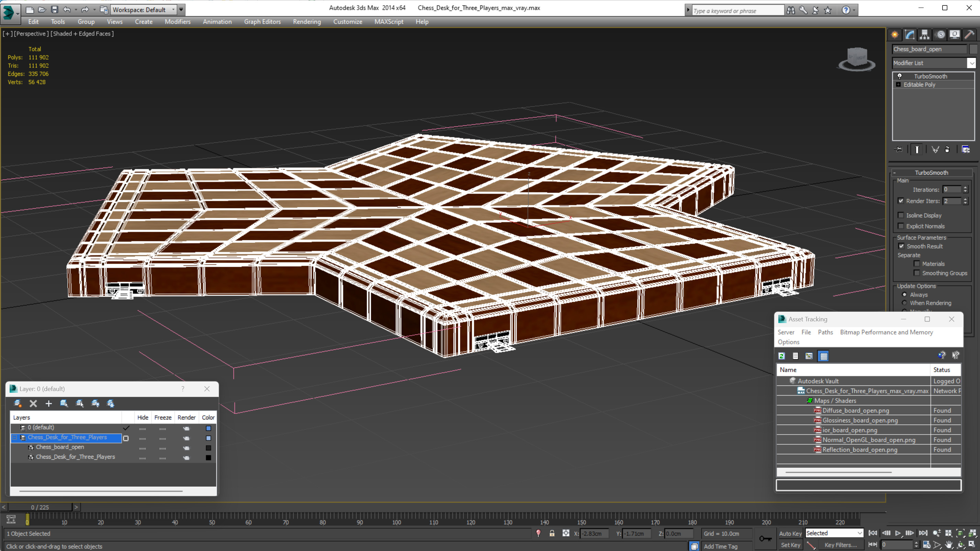Click the object color swatch beside name
This screenshot has height=551, width=980.
(973, 49)
